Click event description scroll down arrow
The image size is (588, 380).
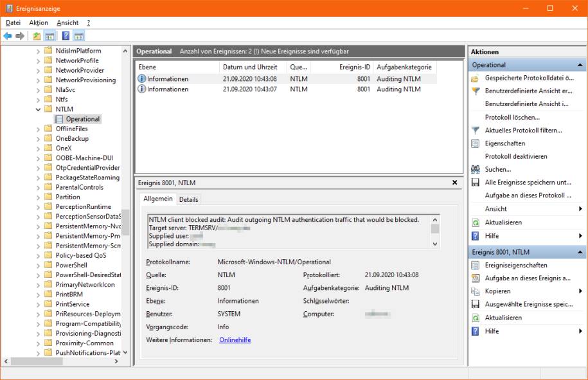pyautogui.click(x=435, y=244)
